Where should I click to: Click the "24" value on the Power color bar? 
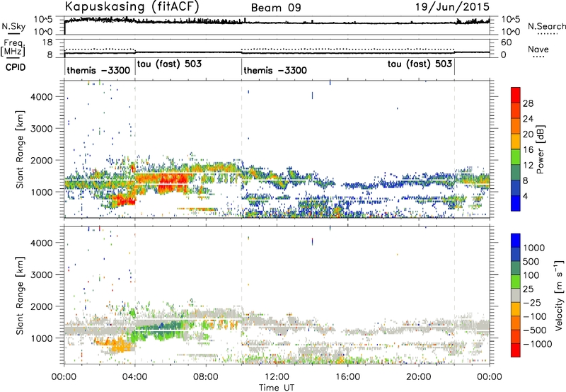[x=528, y=119]
